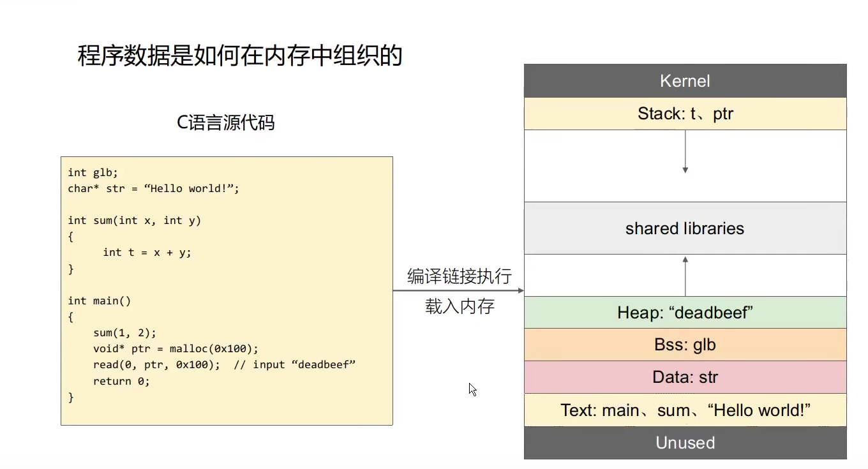Select the Data: str block
Image resolution: width=868 pixels, height=469 pixels.
pyautogui.click(x=685, y=377)
